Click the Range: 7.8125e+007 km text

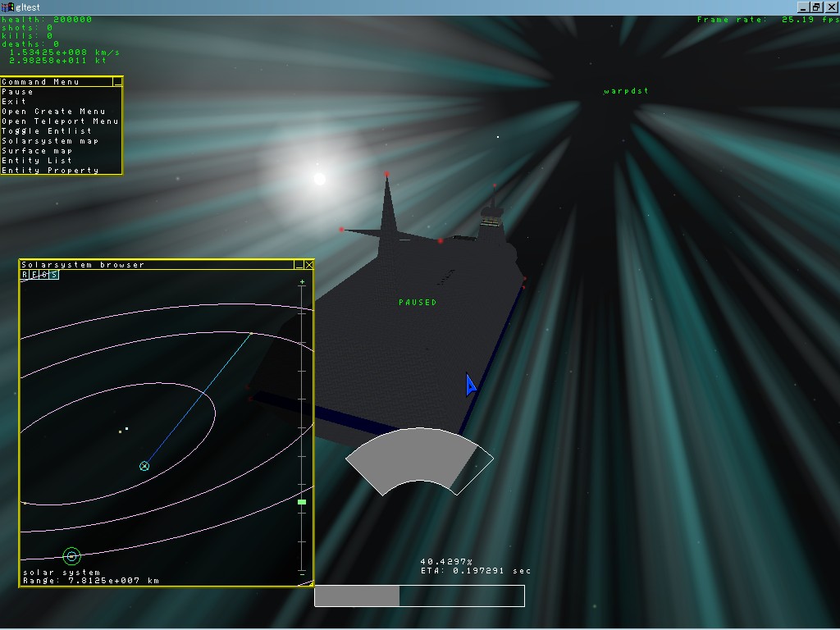click(91, 580)
